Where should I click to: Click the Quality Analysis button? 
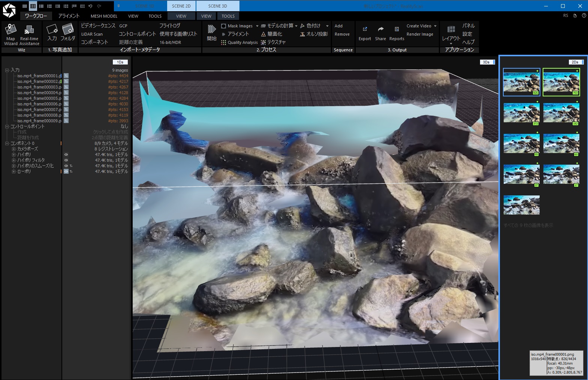(239, 42)
